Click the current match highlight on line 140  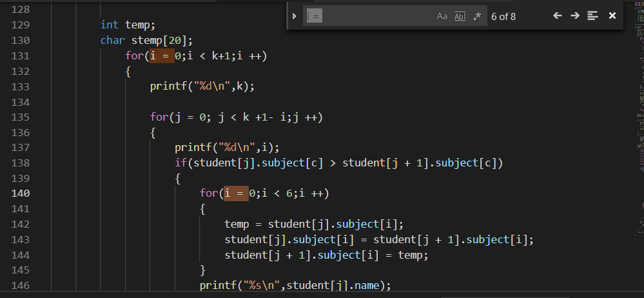point(235,193)
